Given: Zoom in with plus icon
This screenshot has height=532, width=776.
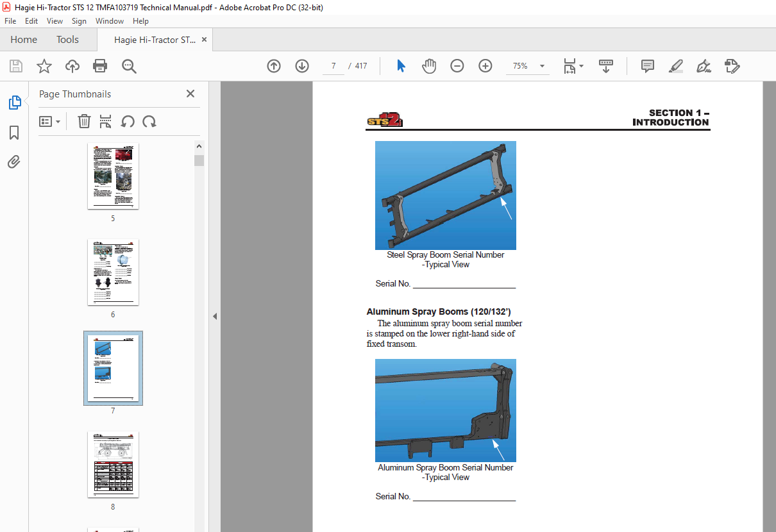Looking at the screenshot, I should click(x=485, y=66).
